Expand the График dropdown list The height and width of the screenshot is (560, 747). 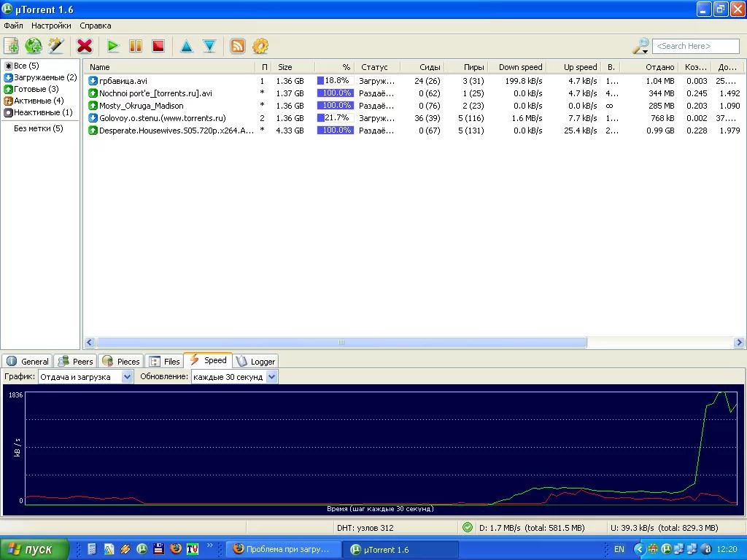[127, 377]
